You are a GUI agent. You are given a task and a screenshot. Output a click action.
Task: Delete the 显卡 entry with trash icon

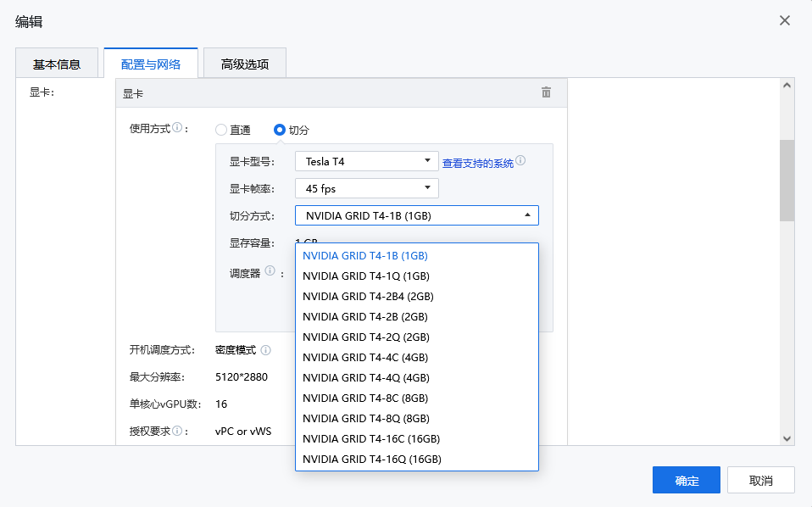point(546,92)
